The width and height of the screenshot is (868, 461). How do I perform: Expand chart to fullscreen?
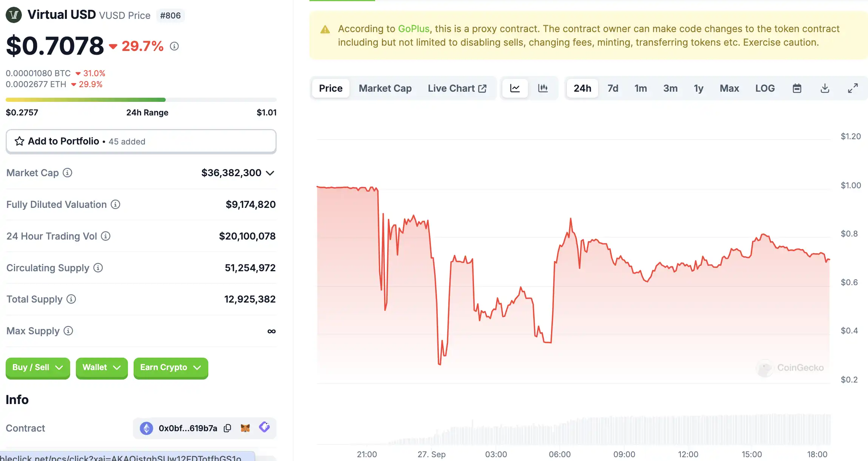tap(853, 88)
